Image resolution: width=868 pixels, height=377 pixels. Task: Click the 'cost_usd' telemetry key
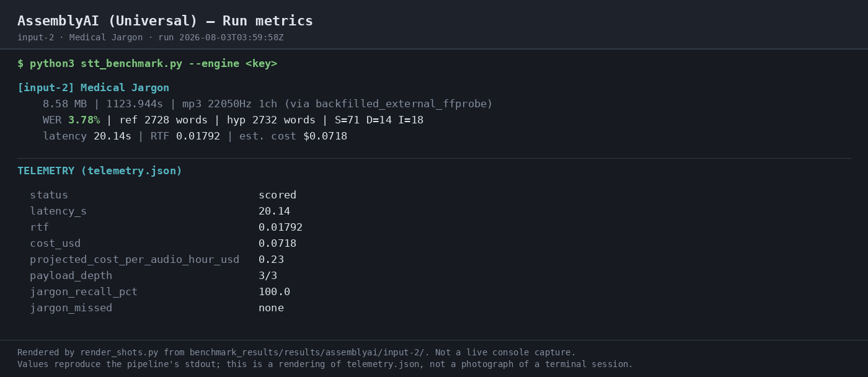tap(55, 244)
